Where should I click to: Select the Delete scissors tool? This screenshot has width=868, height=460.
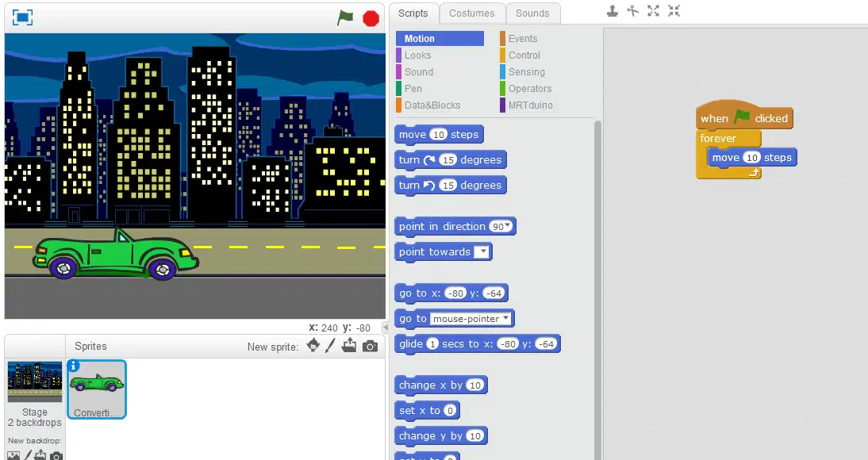coord(632,10)
